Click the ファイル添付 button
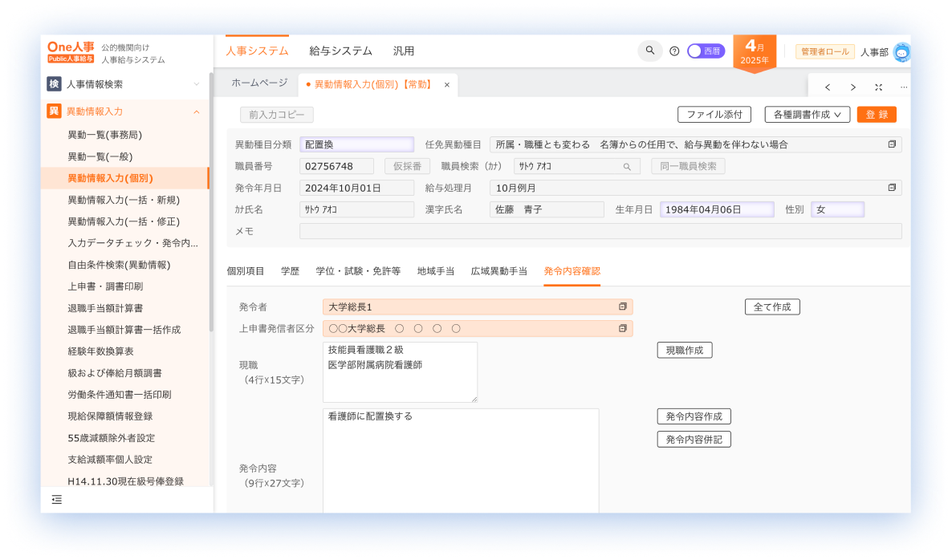 pyautogui.click(x=714, y=115)
